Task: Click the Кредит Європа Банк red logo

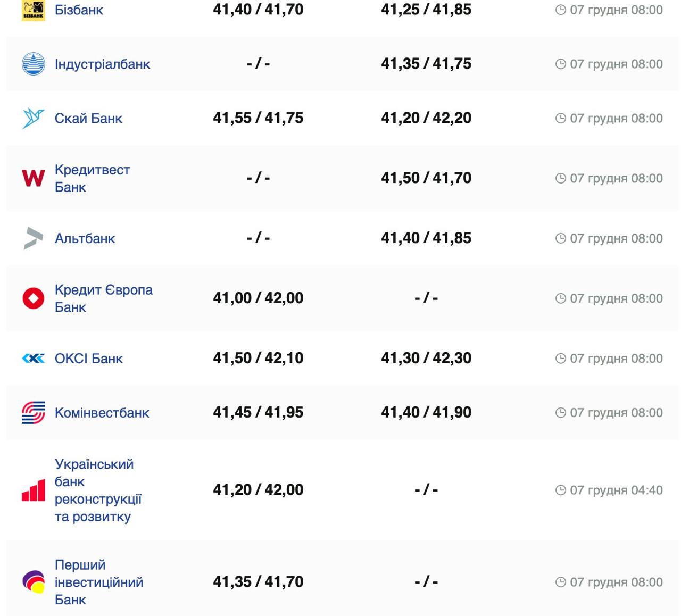Action: click(33, 298)
